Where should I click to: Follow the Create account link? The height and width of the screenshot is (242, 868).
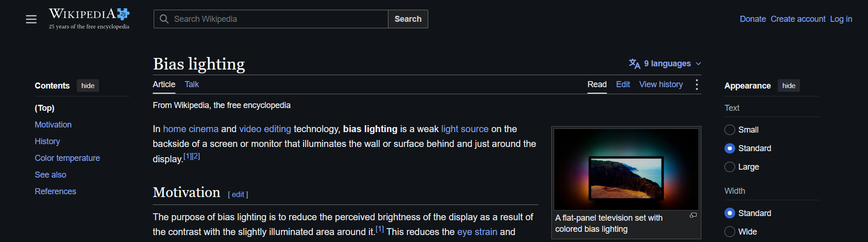click(798, 19)
